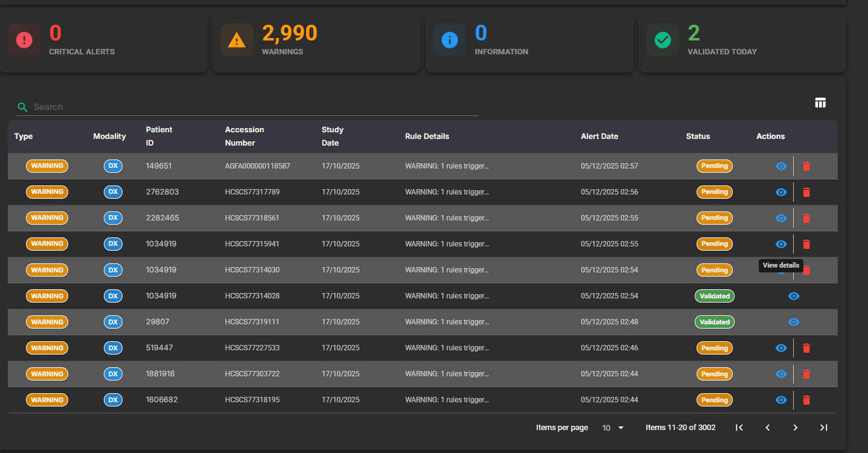Jump to the last page of alerts
Screen dimensions: 868x453
823,428
